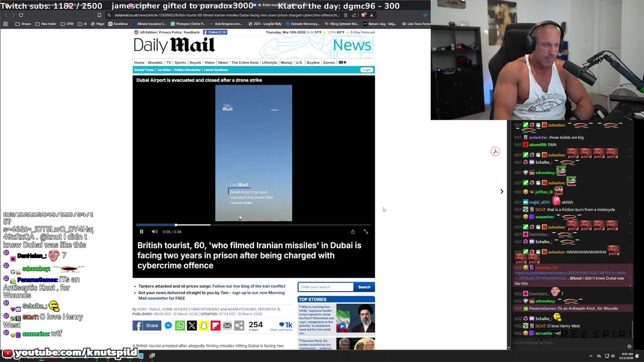Open The Crime Desk section
The image size is (644, 362).
pyautogui.click(x=245, y=62)
